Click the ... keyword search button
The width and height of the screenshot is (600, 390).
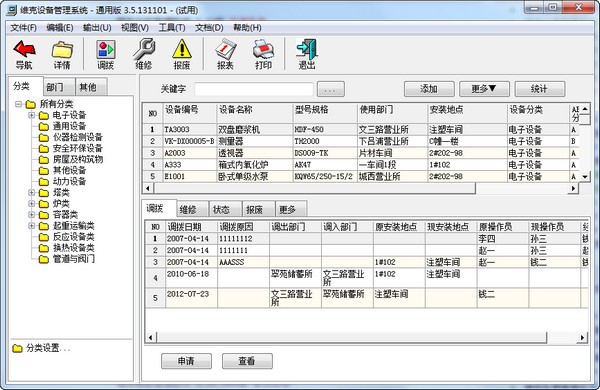[x=331, y=89]
